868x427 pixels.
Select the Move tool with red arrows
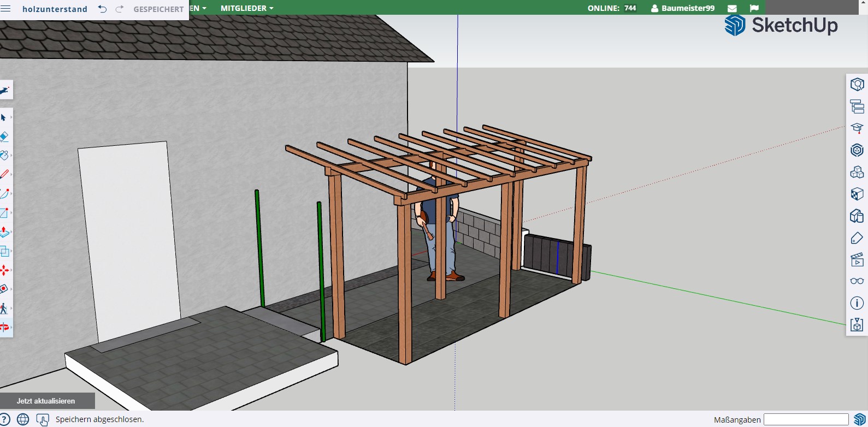[4, 270]
